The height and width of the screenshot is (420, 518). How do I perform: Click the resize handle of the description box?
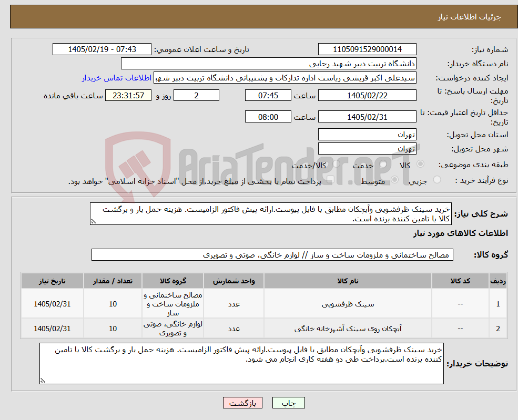tap(93, 221)
